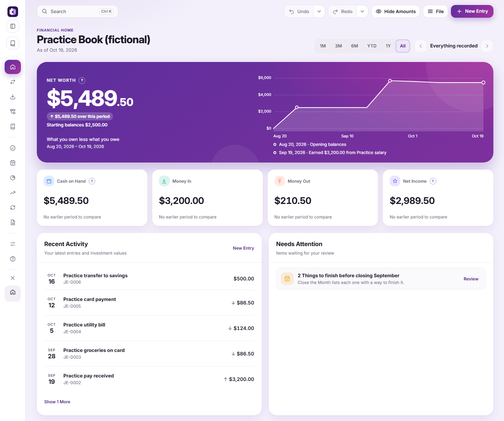
Task: Click Earned $3,200.00 from Practice salary legend
Action: 330,153
